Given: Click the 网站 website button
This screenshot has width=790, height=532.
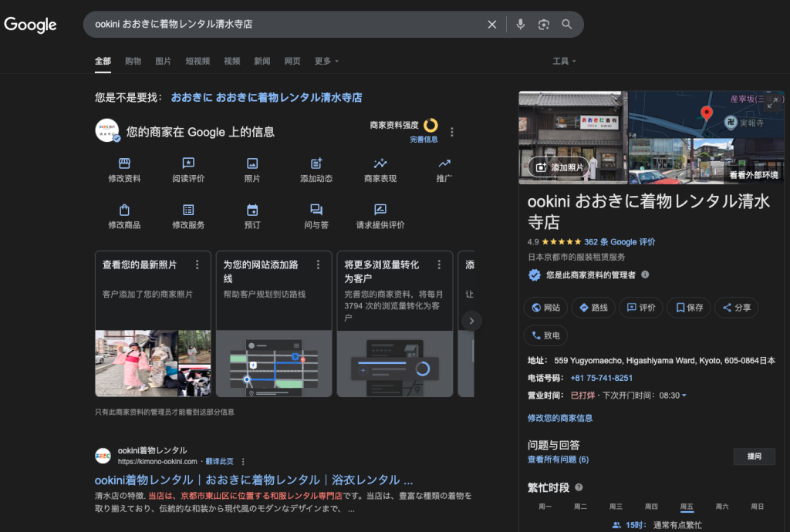Looking at the screenshot, I should click(x=545, y=308).
